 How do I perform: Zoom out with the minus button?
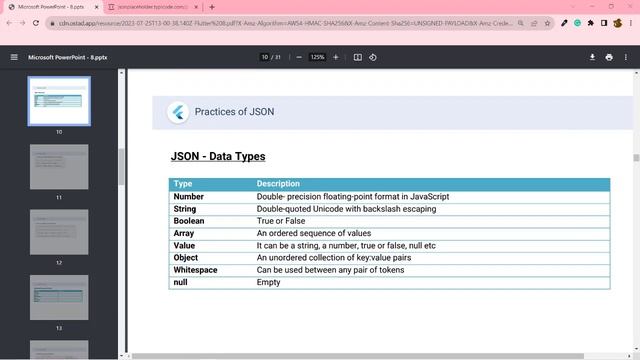[299, 57]
